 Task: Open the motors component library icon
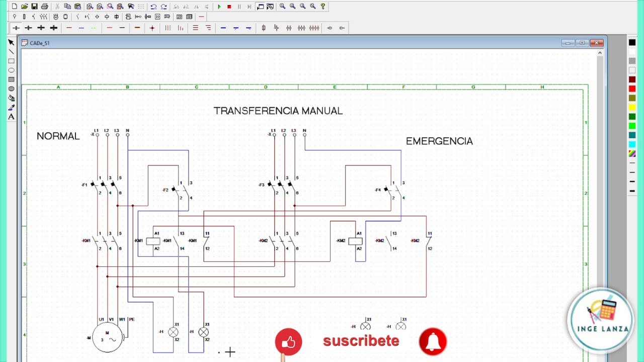[56, 17]
